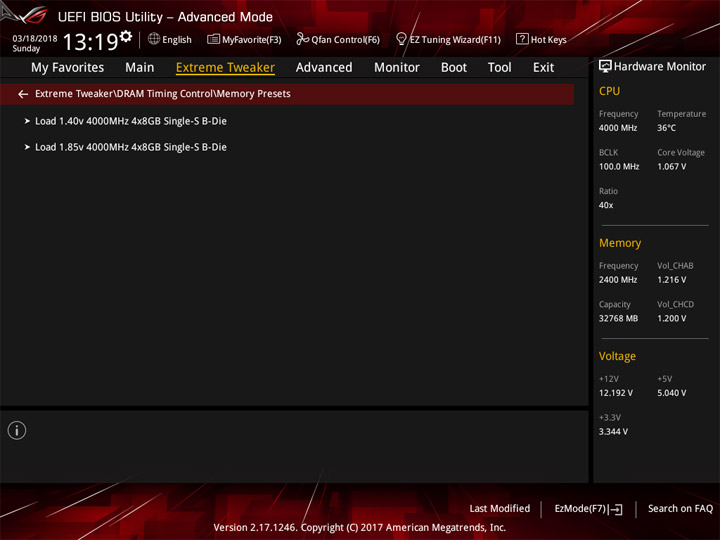Click temperature value 36°C
The width and height of the screenshot is (720, 540).
click(666, 128)
